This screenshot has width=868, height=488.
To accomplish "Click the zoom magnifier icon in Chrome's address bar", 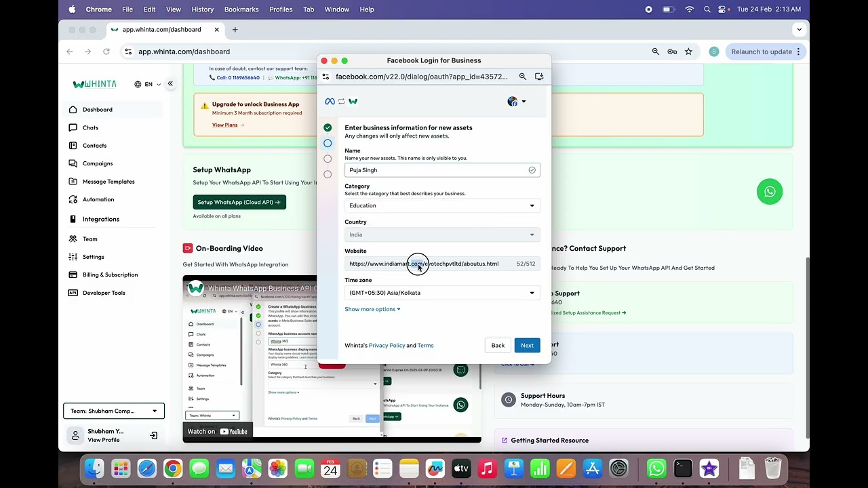I will point(656,52).
